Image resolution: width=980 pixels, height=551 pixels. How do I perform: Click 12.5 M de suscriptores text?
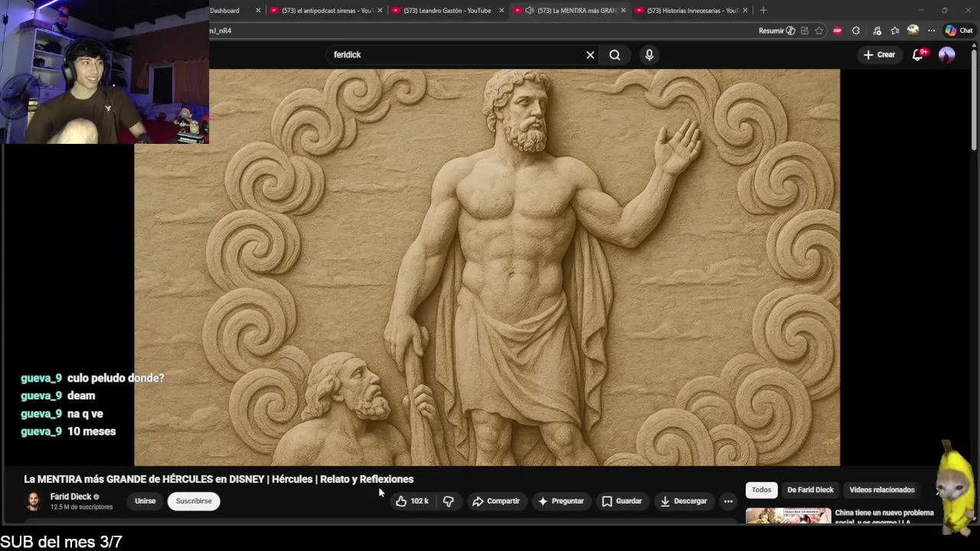[81, 507]
